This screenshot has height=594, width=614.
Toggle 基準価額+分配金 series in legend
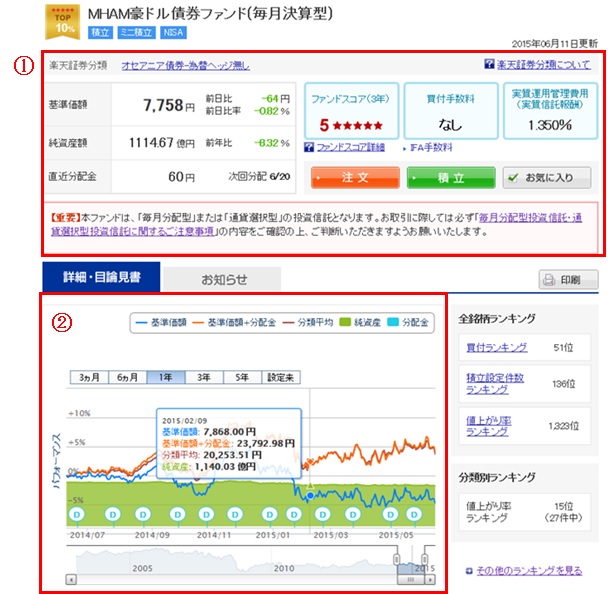[234, 323]
